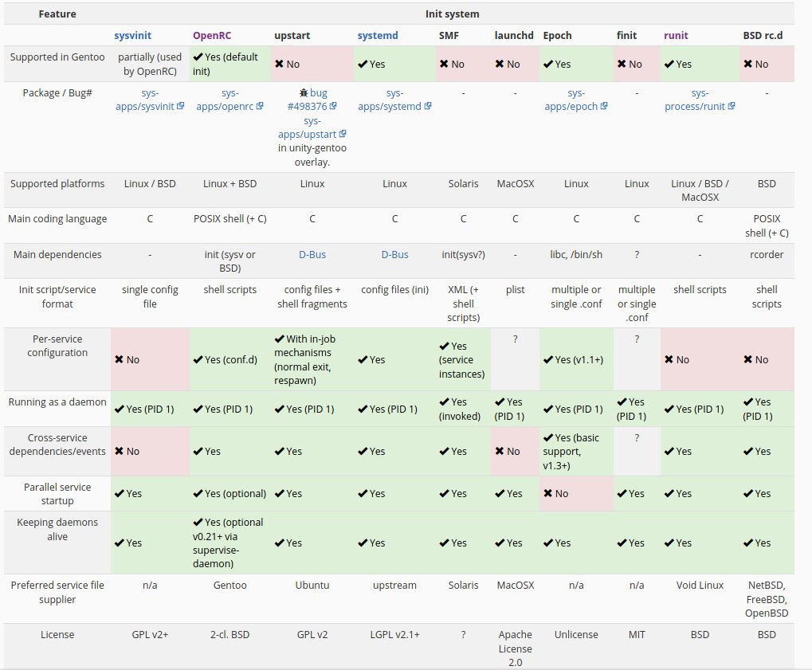Click the bug icon before bug #498376
The height and width of the screenshot is (670, 812).
pos(304,92)
